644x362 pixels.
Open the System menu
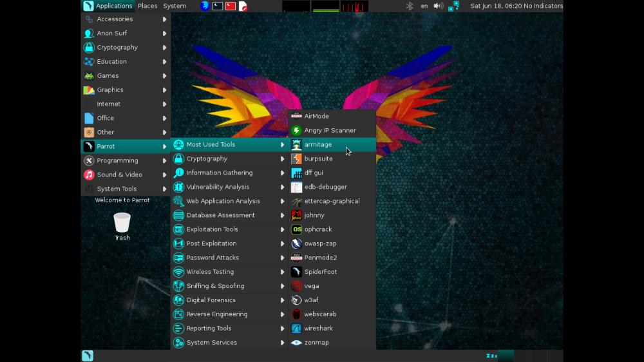(x=175, y=6)
